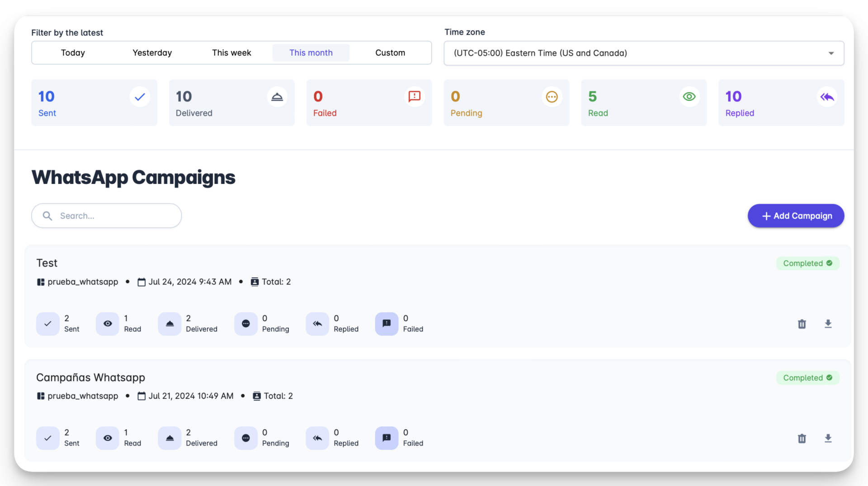Switch filter to This week

click(x=231, y=53)
